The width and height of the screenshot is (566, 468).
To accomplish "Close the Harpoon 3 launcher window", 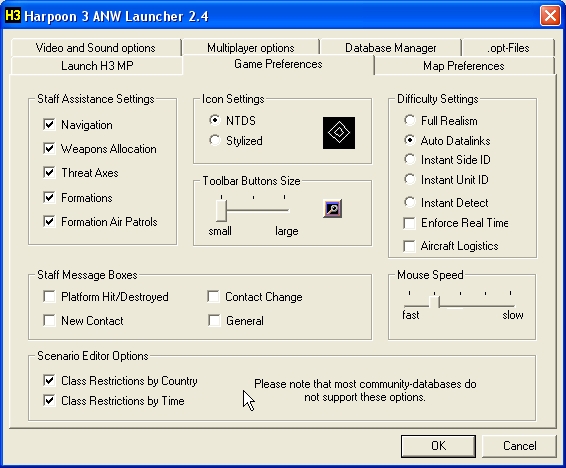I will 550,16.
